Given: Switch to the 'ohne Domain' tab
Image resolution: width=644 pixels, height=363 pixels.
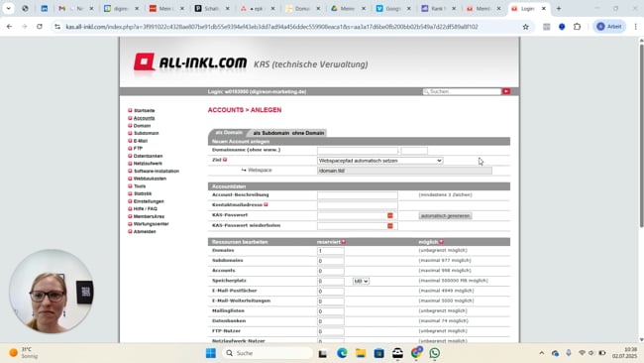Looking at the screenshot, I should 308,133.
